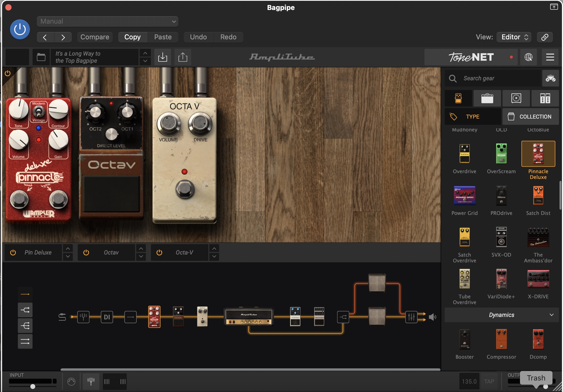
Task: Select the parallel routing icon
Action: point(25,341)
